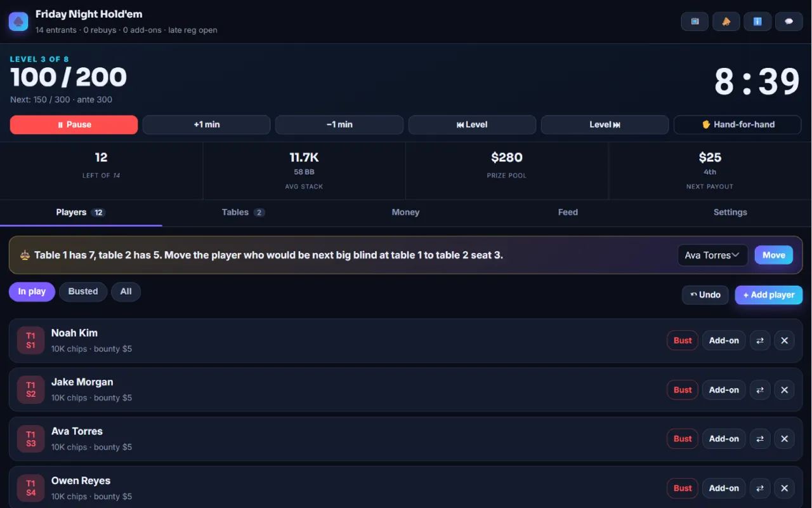
Task: Add one minute to the clock
Action: point(207,124)
